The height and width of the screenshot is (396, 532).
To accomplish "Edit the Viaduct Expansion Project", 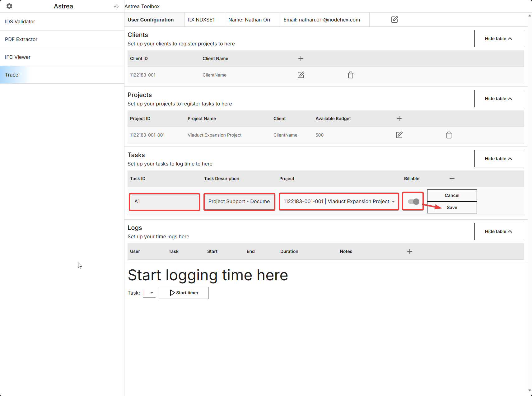I will click(399, 135).
